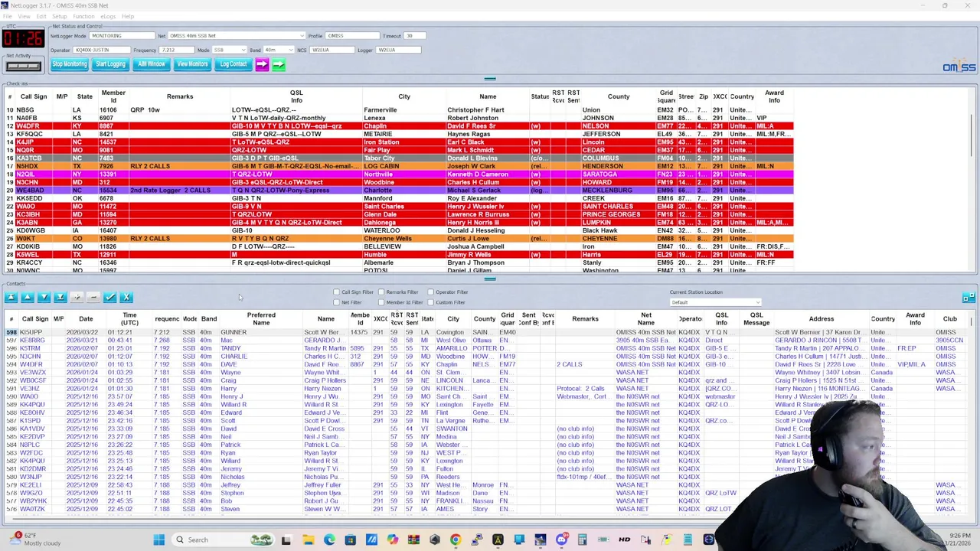Click the Log Contact button
The image size is (980, 551).
[x=234, y=64]
